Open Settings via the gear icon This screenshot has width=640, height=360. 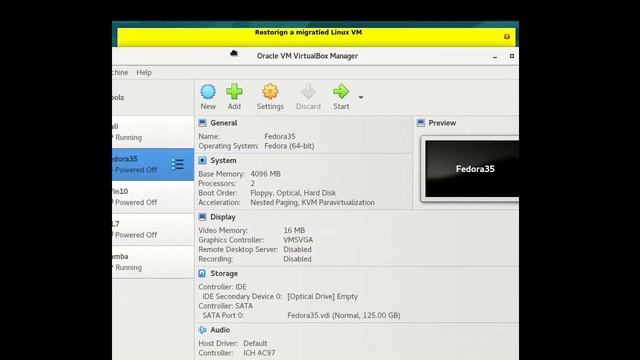[x=270, y=92]
